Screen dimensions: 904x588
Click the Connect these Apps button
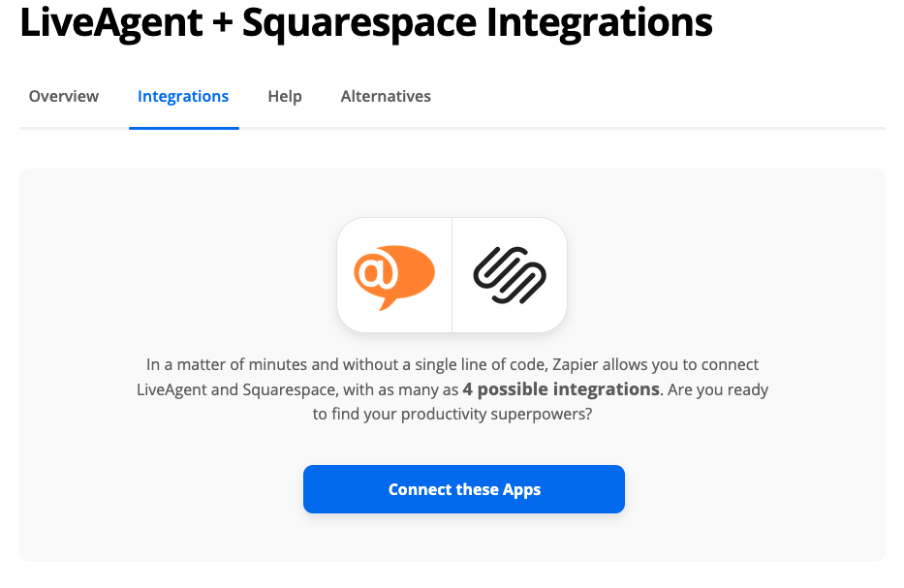463,489
